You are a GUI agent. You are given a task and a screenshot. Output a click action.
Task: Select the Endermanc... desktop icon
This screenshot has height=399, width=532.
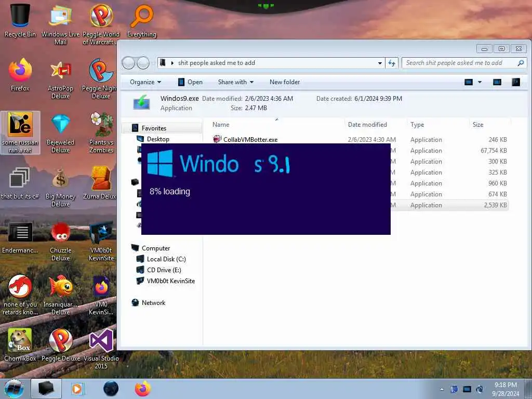[20, 237]
